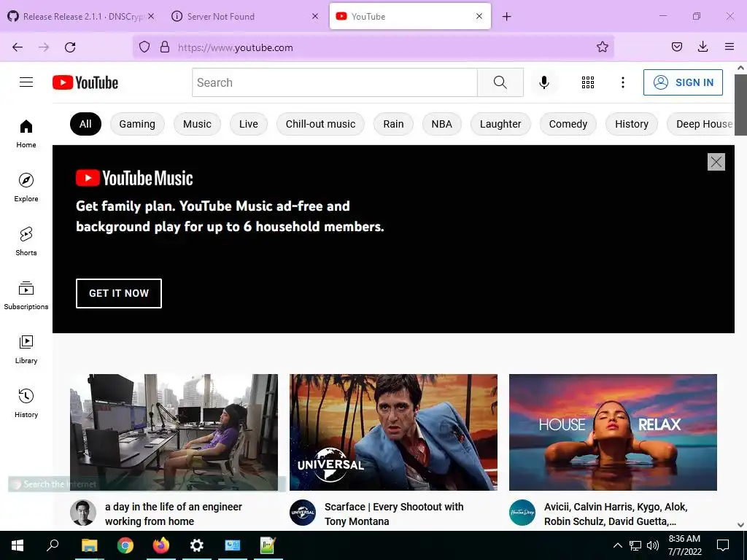View site security lock info
The image size is (747, 560).
point(165,47)
